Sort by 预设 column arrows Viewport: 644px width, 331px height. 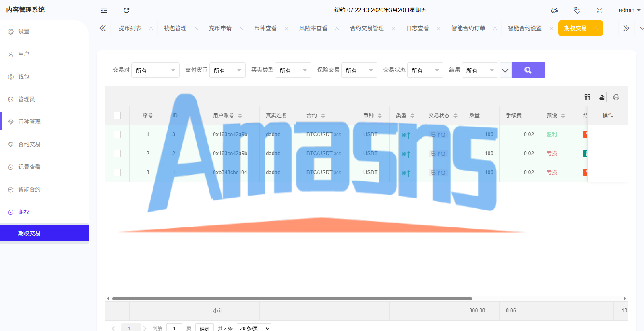563,116
